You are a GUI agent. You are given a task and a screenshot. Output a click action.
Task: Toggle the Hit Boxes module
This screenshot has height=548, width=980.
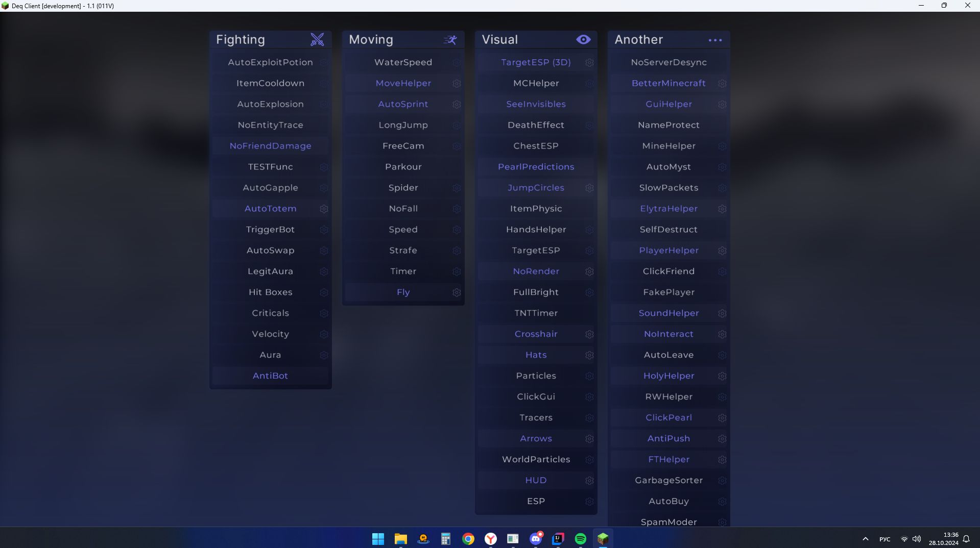click(x=270, y=292)
